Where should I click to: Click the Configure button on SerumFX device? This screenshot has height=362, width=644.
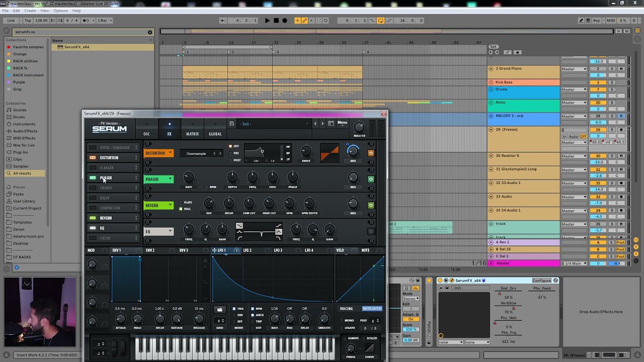coord(541,281)
